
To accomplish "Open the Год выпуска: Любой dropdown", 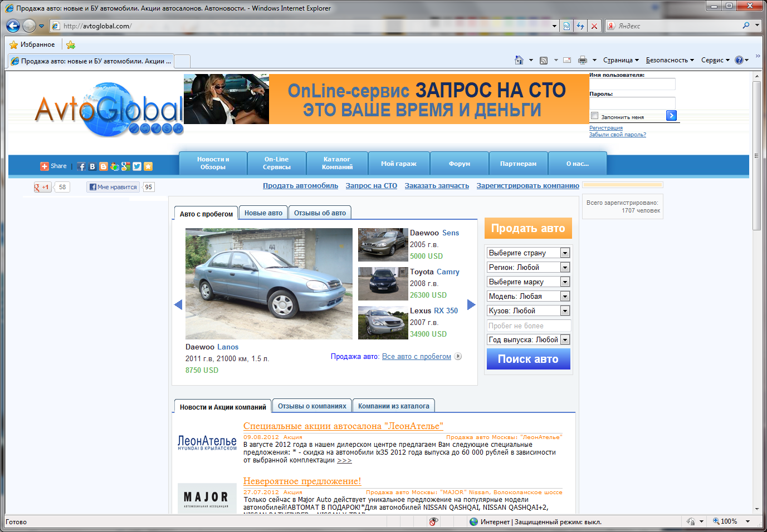I will click(528, 339).
